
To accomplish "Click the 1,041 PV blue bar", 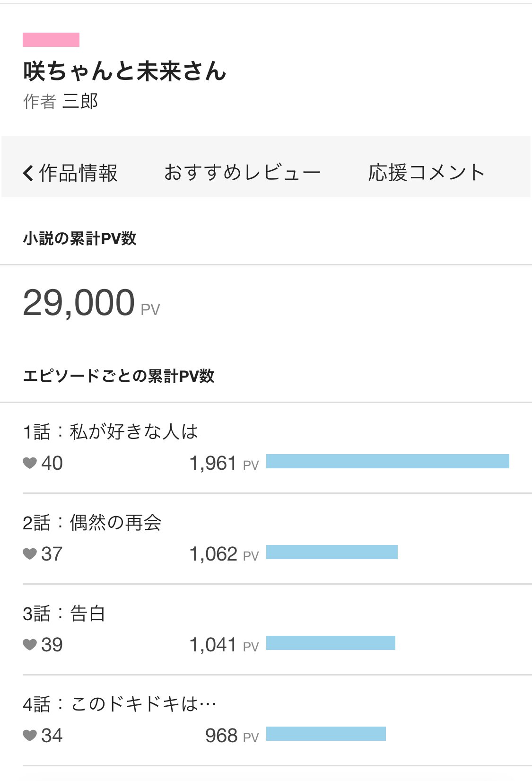I will tap(331, 643).
